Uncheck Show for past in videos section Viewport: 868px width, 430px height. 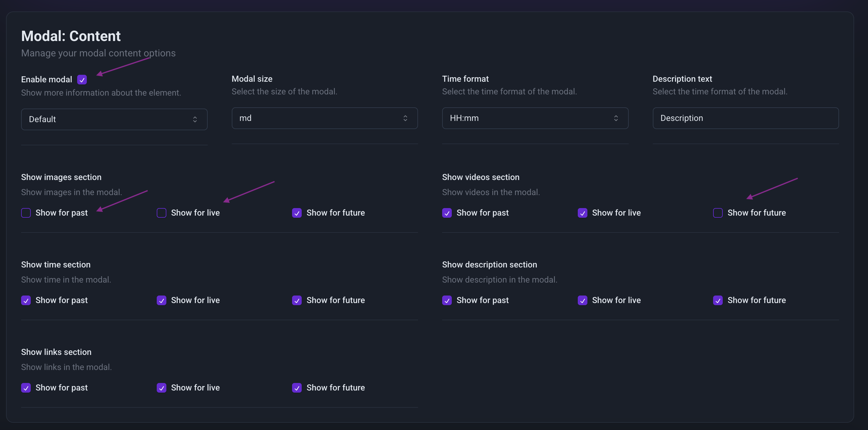click(x=447, y=213)
